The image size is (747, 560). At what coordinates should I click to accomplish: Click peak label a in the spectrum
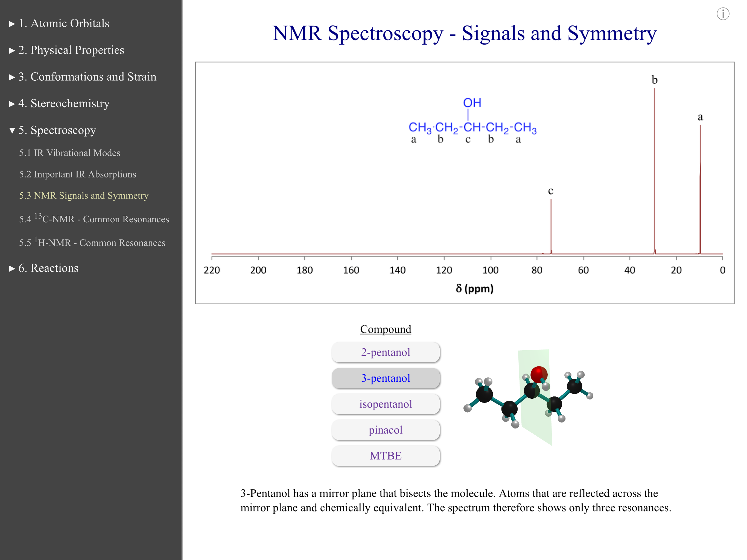[701, 117]
